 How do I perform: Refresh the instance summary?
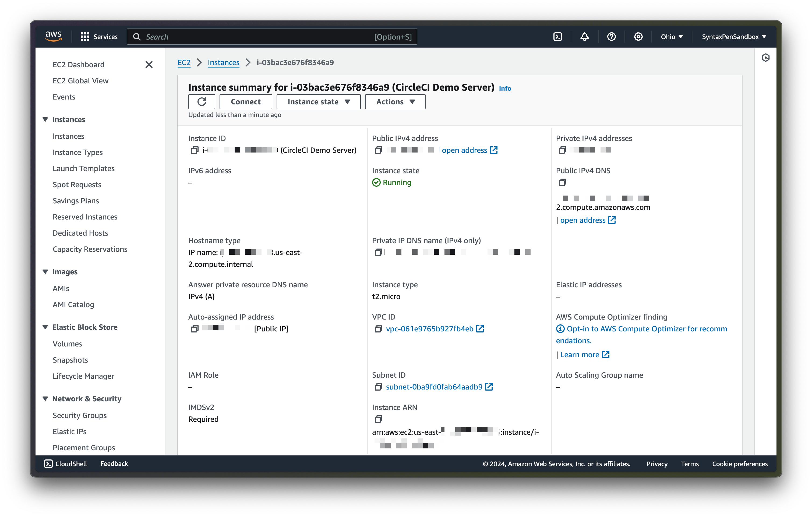click(x=201, y=101)
